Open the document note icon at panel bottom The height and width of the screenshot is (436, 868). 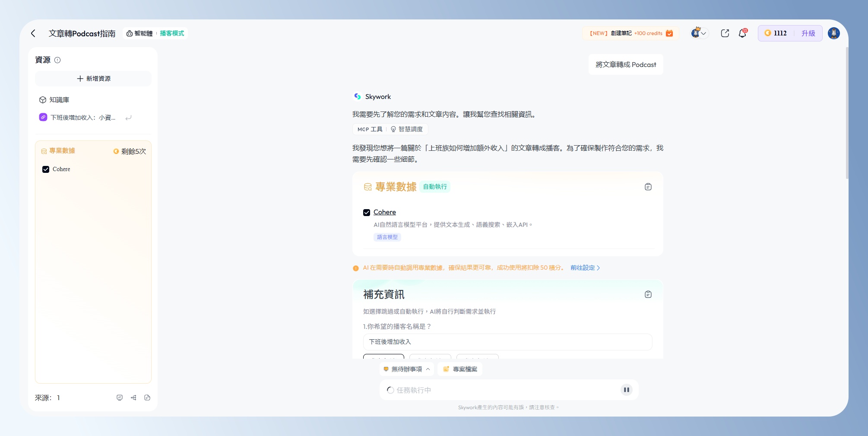coord(147,398)
